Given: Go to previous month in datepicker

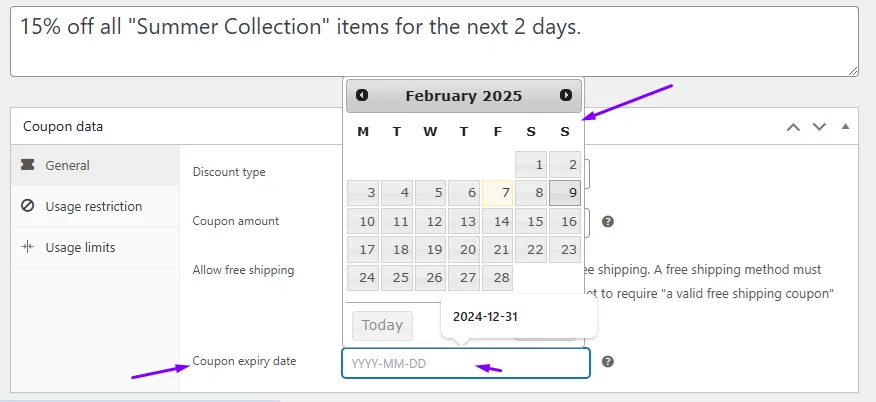Looking at the screenshot, I should 362,95.
